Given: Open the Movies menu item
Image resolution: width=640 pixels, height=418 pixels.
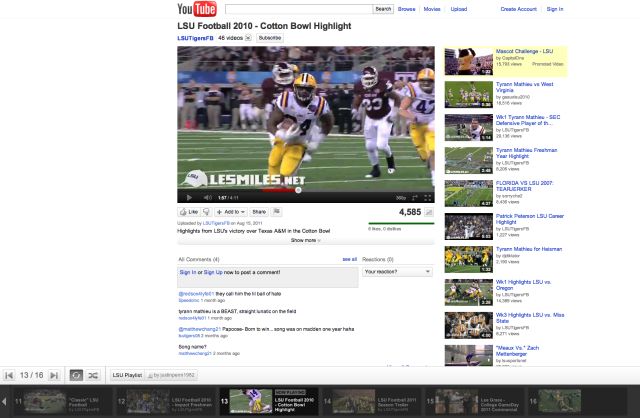Looking at the screenshot, I should [432, 9].
